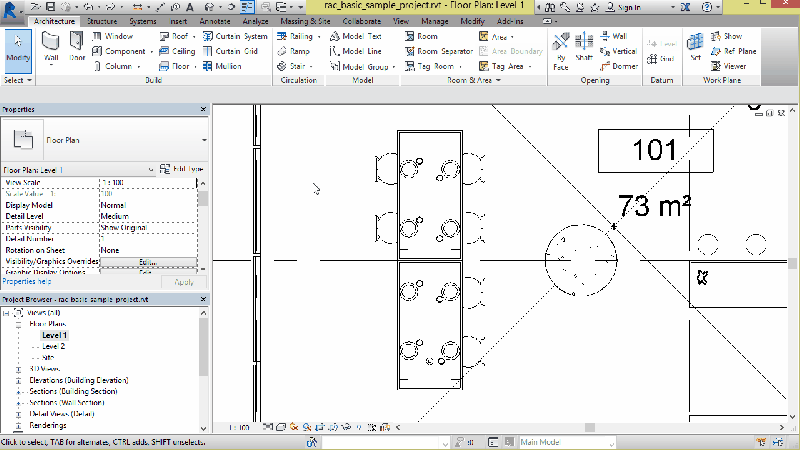Image resolution: width=800 pixels, height=450 pixels.
Task: Open the Systems ribbon tab
Action: tap(143, 21)
